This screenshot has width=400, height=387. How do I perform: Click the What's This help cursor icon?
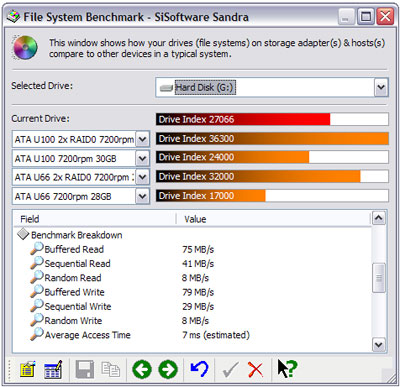pos(287,369)
